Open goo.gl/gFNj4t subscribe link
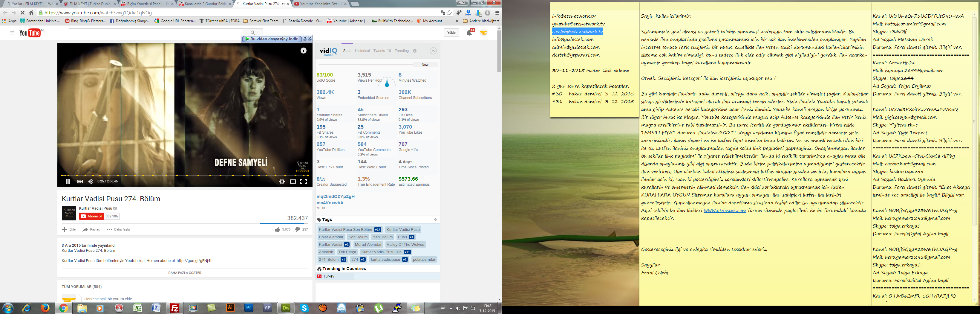 (x=194, y=261)
